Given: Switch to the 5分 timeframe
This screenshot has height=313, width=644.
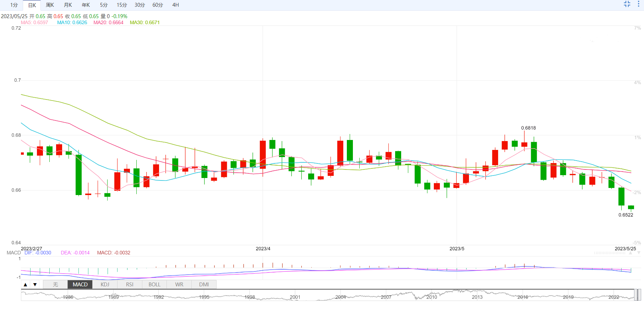Looking at the screenshot, I should click(104, 5).
